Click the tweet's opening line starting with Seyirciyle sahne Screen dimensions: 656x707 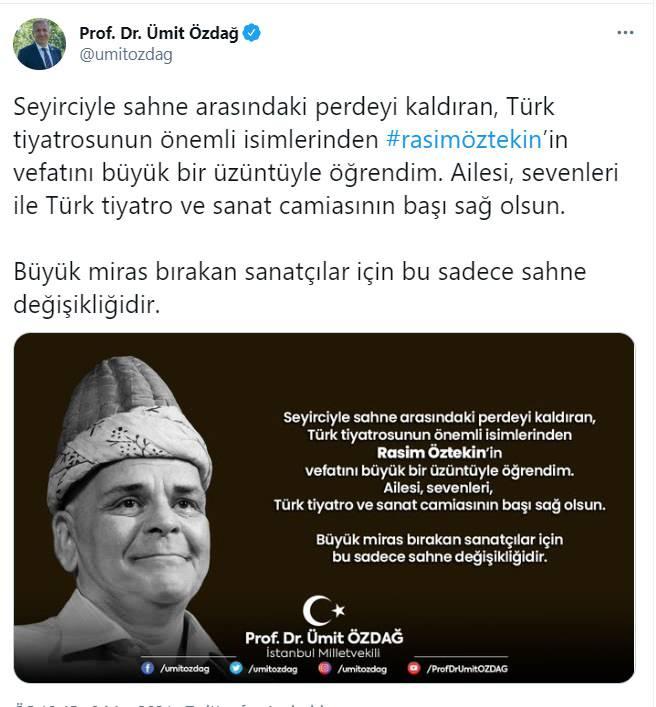tap(284, 107)
